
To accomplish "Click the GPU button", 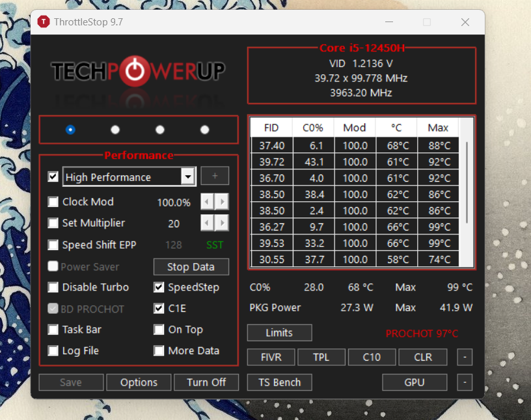I will (415, 382).
